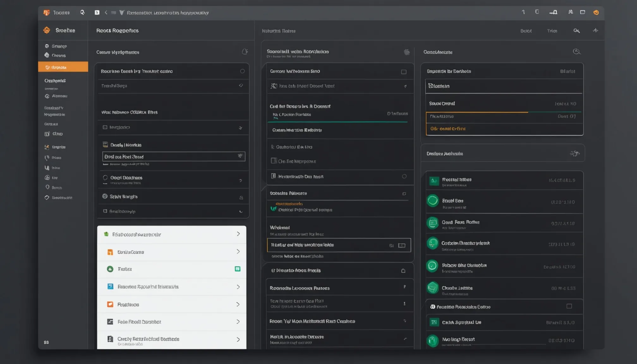
Task: Open the Rcoonedts Looooonr Rurocs row
Action: [x=340, y=288]
